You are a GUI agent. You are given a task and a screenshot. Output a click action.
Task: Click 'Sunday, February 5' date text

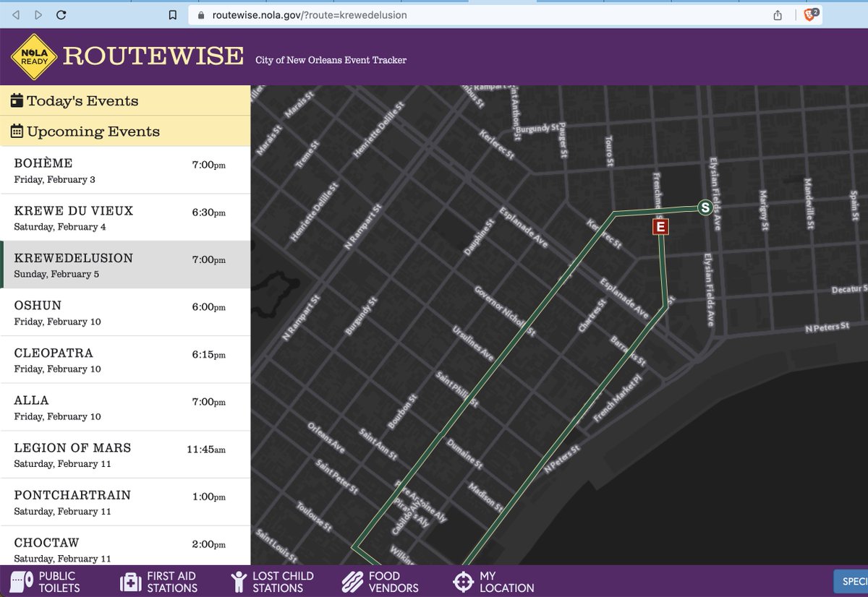(56, 274)
